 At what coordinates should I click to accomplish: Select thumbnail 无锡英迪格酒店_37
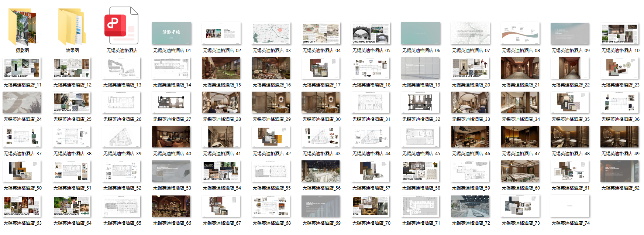point(22,137)
